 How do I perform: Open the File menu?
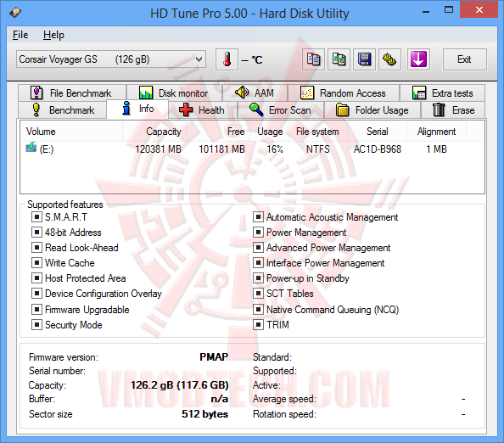[20, 35]
